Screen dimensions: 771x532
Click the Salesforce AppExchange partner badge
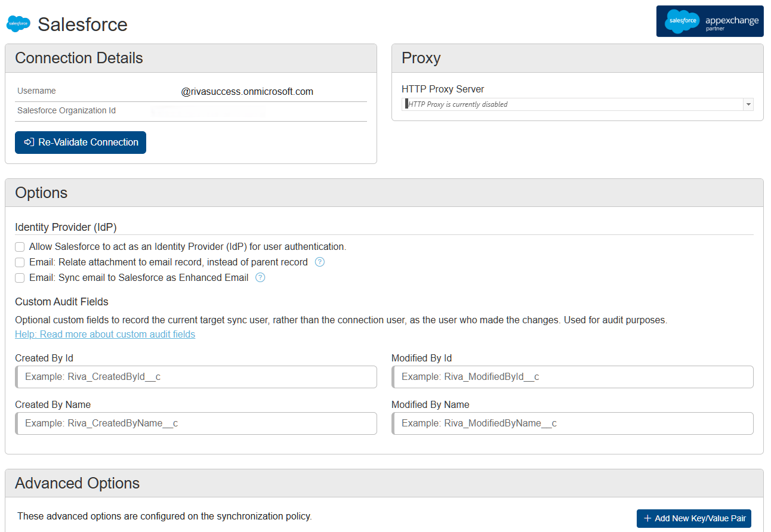pos(710,21)
